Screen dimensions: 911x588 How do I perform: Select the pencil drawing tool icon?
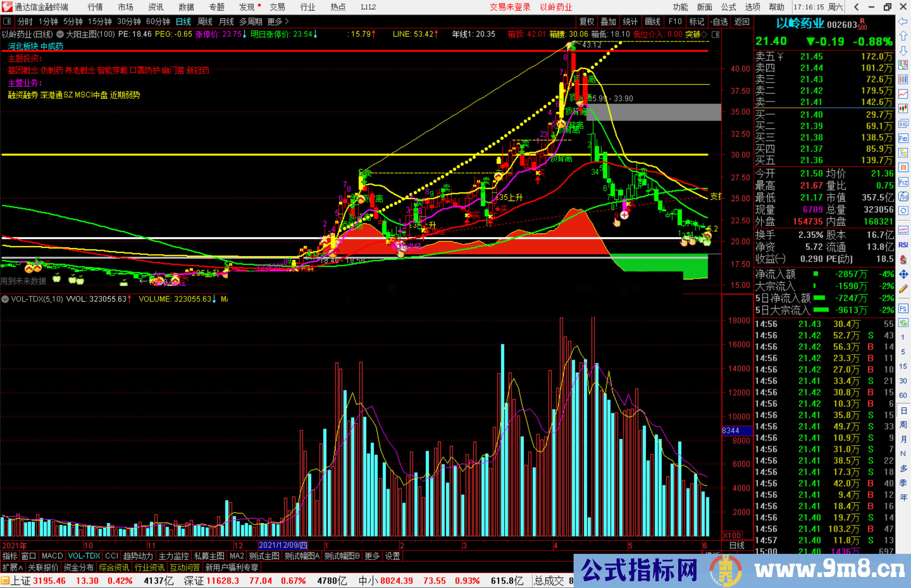pos(903,289)
